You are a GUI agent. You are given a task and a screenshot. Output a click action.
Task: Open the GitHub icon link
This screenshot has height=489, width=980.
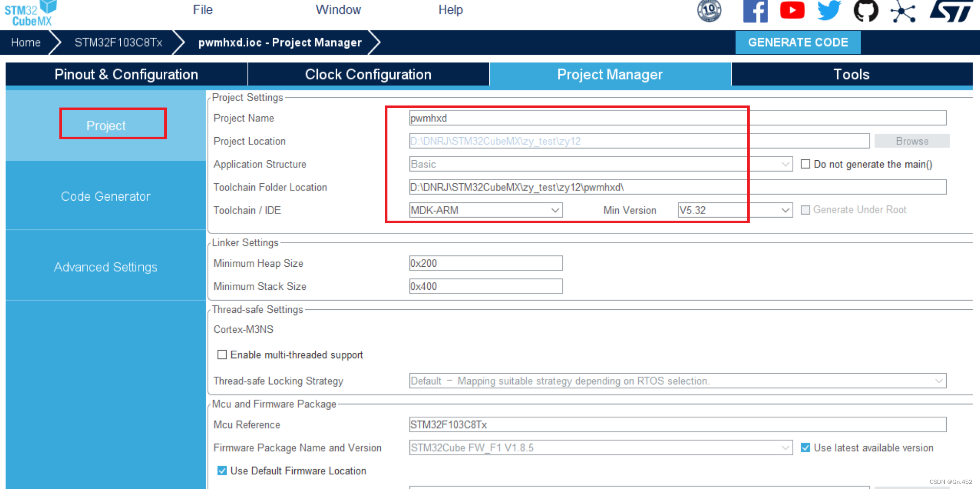click(866, 11)
